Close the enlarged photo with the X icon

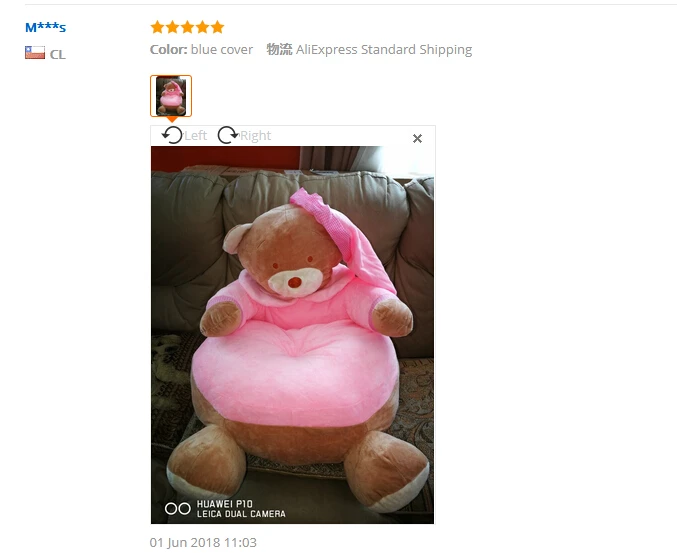[417, 139]
